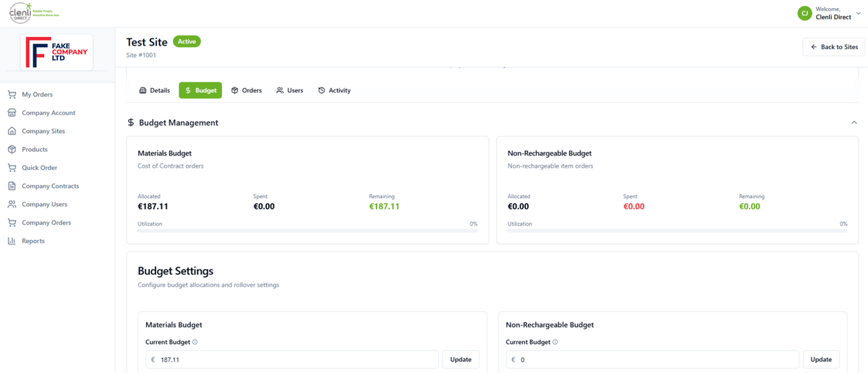Click the Activity tab history icon

pos(322,90)
